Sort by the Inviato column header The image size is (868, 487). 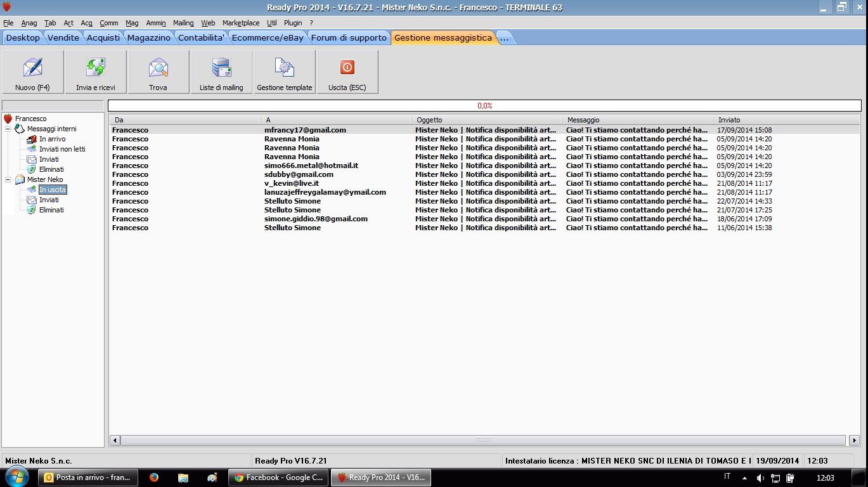tap(786, 120)
